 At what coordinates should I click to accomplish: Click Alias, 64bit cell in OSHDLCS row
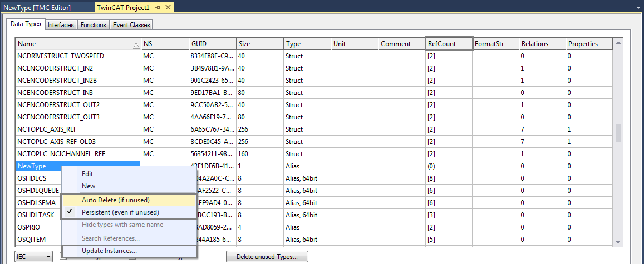point(307,179)
